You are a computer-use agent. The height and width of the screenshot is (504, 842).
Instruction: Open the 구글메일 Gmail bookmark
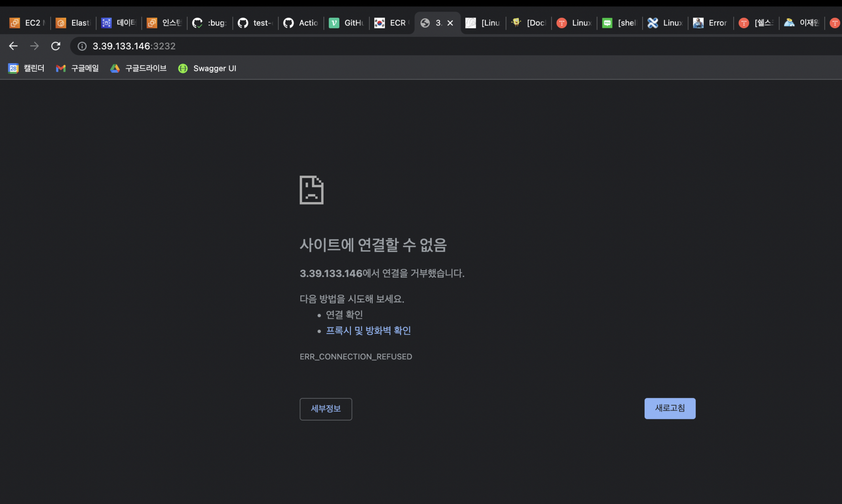[x=77, y=68]
